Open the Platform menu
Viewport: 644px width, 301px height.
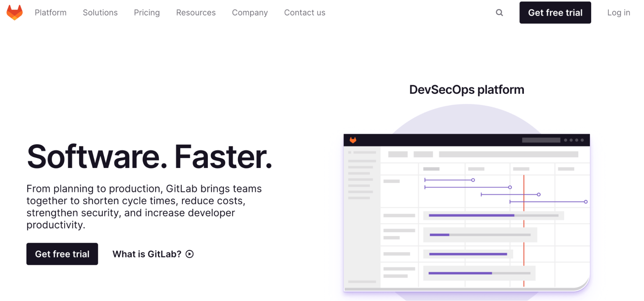[x=50, y=13]
